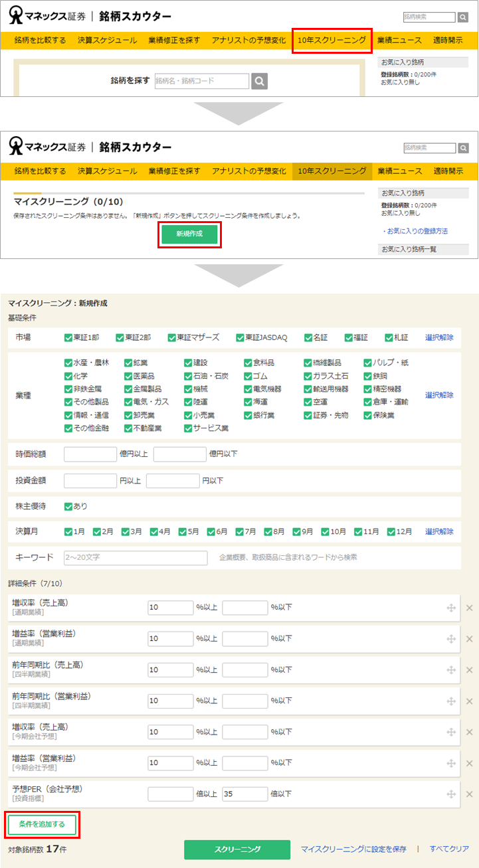Click the move handle on 予想PER row
479x868 pixels.
pyautogui.click(x=451, y=794)
